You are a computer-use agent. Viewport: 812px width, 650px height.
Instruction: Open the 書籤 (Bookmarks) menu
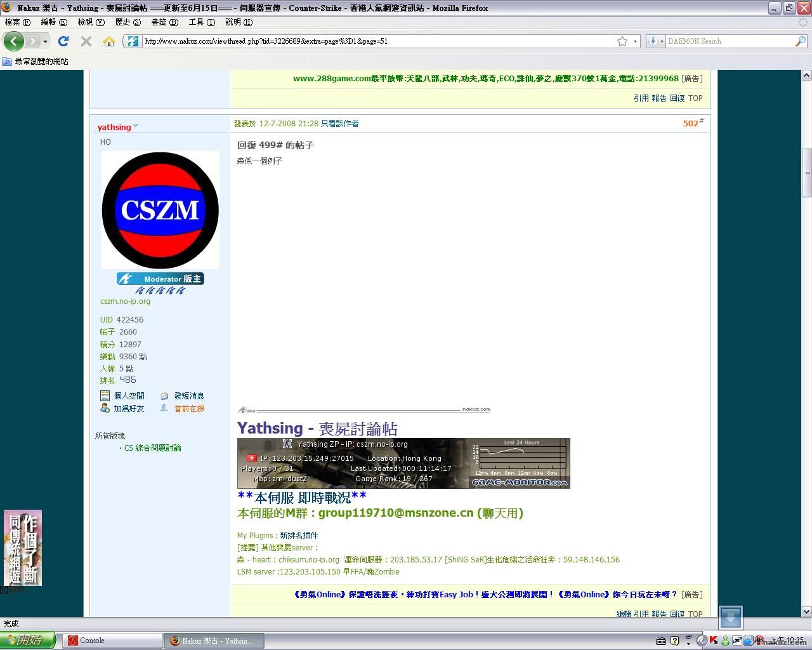click(x=164, y=22)
